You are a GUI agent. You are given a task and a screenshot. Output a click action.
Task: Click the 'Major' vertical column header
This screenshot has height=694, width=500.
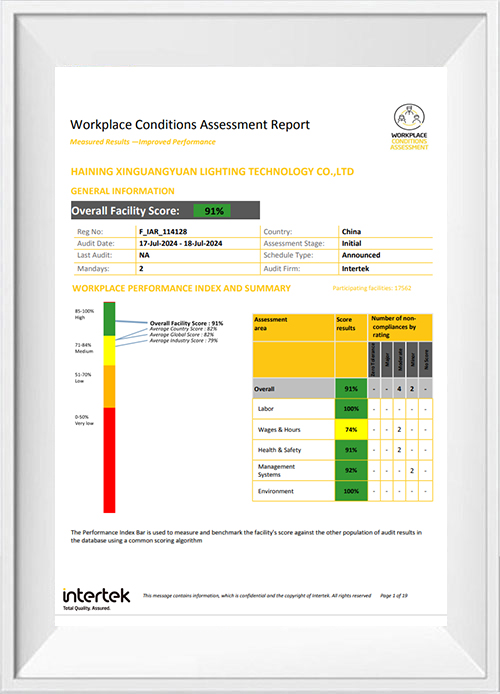387,359
